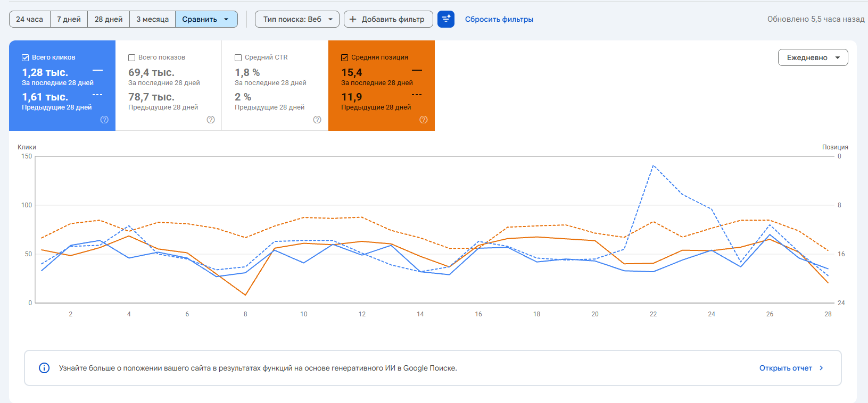Viewport: 868px width, 403px height.
Task: Click the plus icon of Добавить фильтр
Action: coord(353,19)
